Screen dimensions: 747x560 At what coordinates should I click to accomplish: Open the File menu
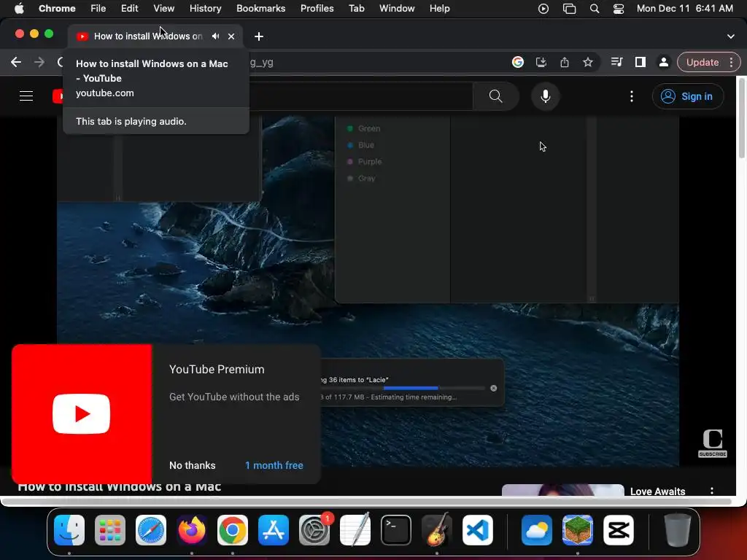(x=98, y=8)
